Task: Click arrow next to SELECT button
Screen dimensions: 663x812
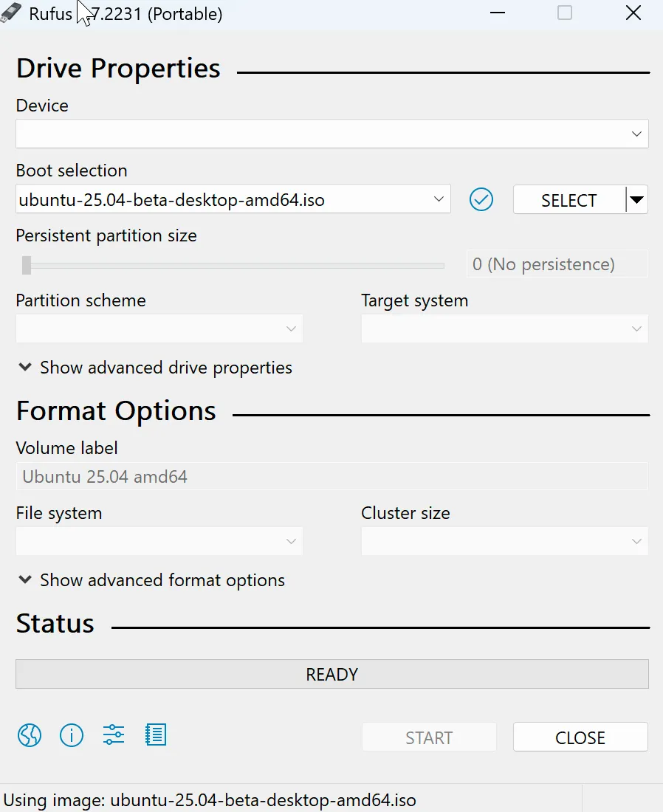Action: click(x=636, y=199)
